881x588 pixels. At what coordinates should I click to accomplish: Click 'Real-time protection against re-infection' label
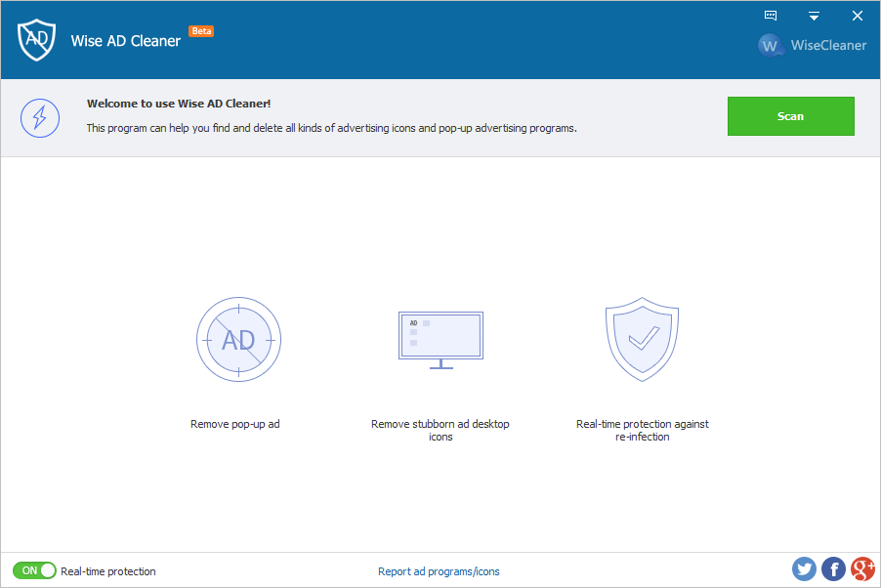tap(643, 430)
